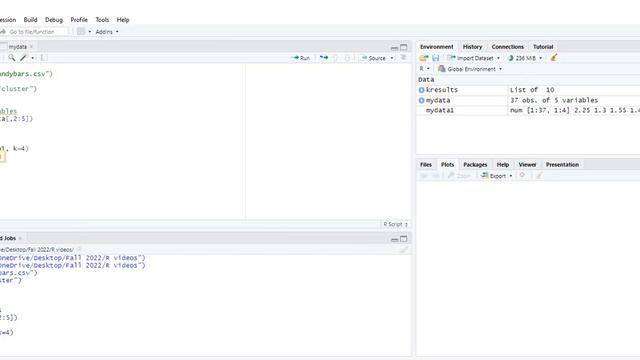
Task: Switch to the Packages tab
Action: pyautogui.click(x=475, y=164)
